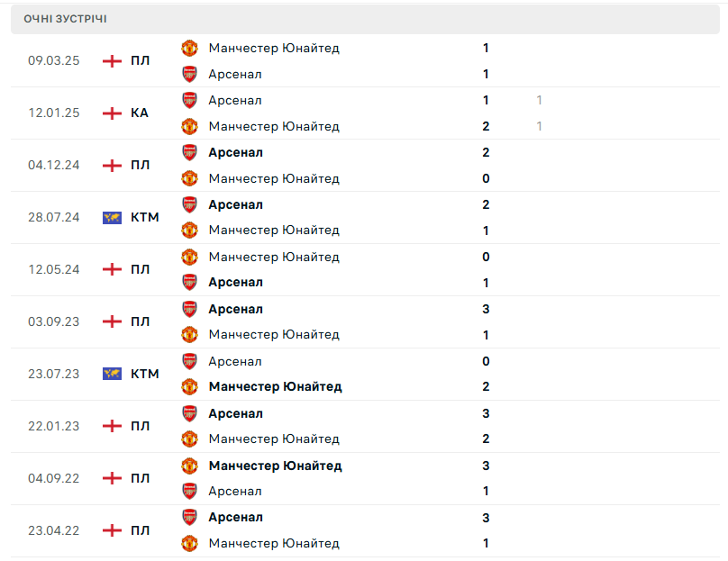Click world flag icon for 28.07.24 match
Viewport: 728px width, 561px height.
pos(112,217)
